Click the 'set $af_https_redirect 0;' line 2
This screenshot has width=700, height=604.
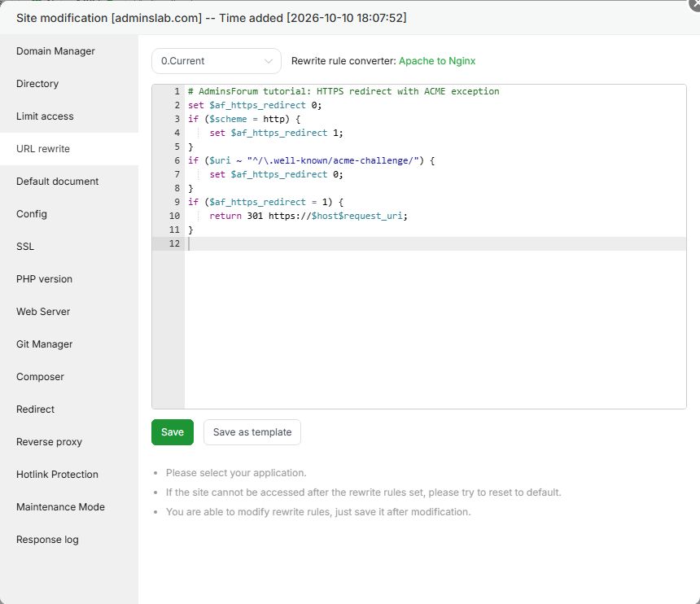(x=255, y=105)
